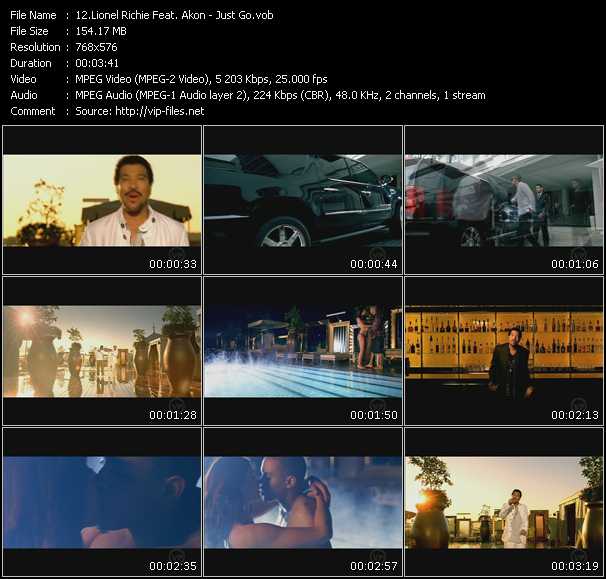Viewport: 606px width, 579px height.
Task: Click file name '12.Lionel Richie Feat. Akon - Just Go.vob'
Action: pos(174,15)
